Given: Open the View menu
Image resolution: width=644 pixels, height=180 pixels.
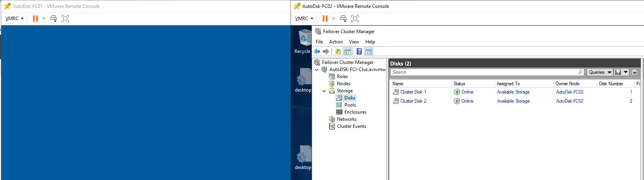Looking at the screenshot, I should pyautogui.click(x=354, y=42).
